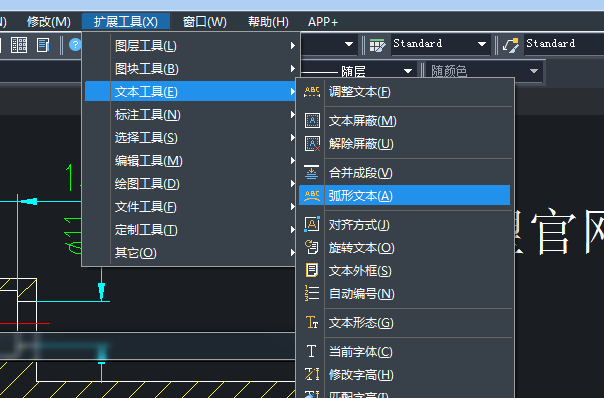
Task: Click the 旋转文本 rotate icon
Action: click(x=312, y=247)
